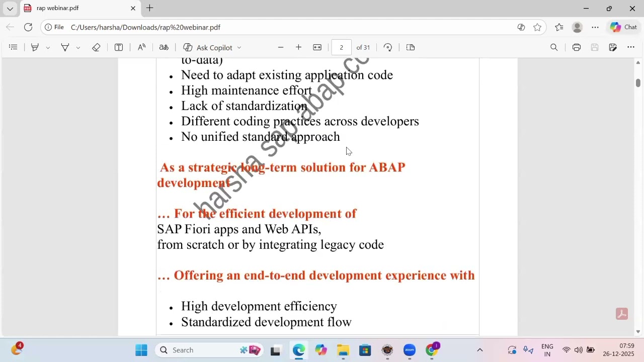Click the taskbar Search box

click(210, 350)
